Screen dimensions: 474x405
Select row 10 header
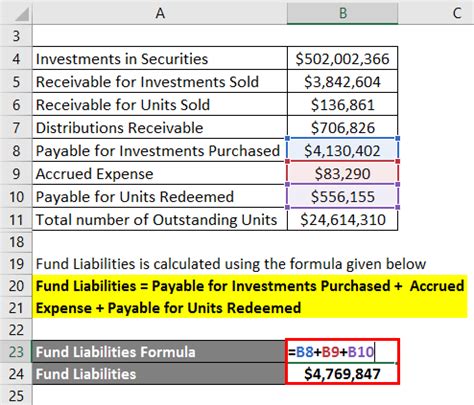pyautogui.click(x=16, y=196)
